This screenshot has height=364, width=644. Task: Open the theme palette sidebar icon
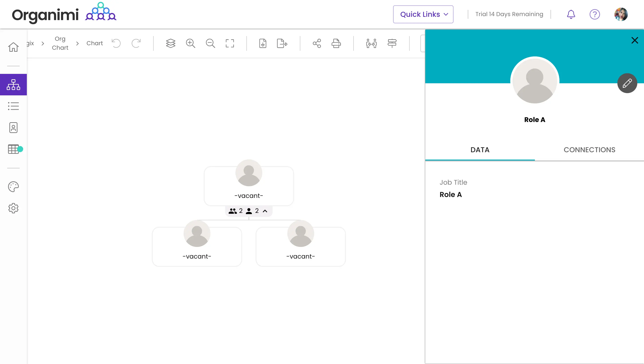pyautogui.click(x=13, y=187)
